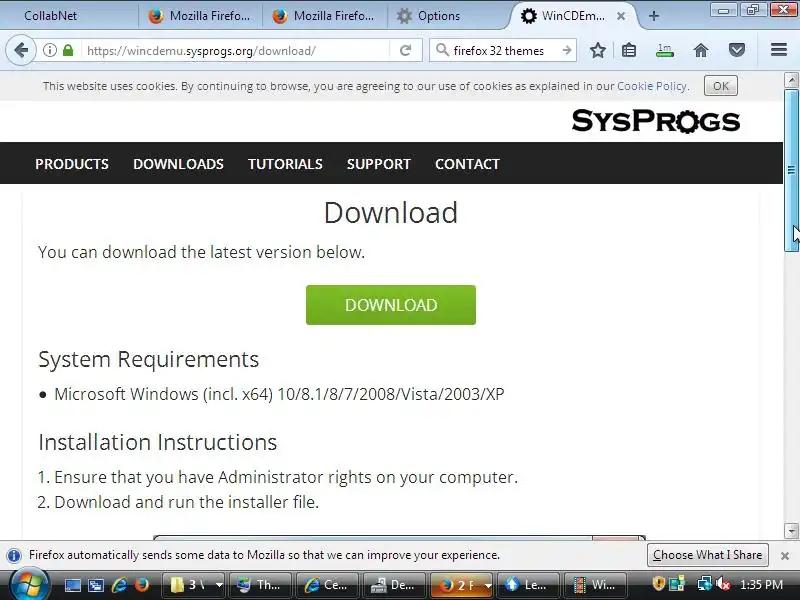Image resolution: width=800 pixels, height=600 pixels.
Task: Click 'Microsoft Windows (incl. x64)' requirement line
Action: point(279,394)
